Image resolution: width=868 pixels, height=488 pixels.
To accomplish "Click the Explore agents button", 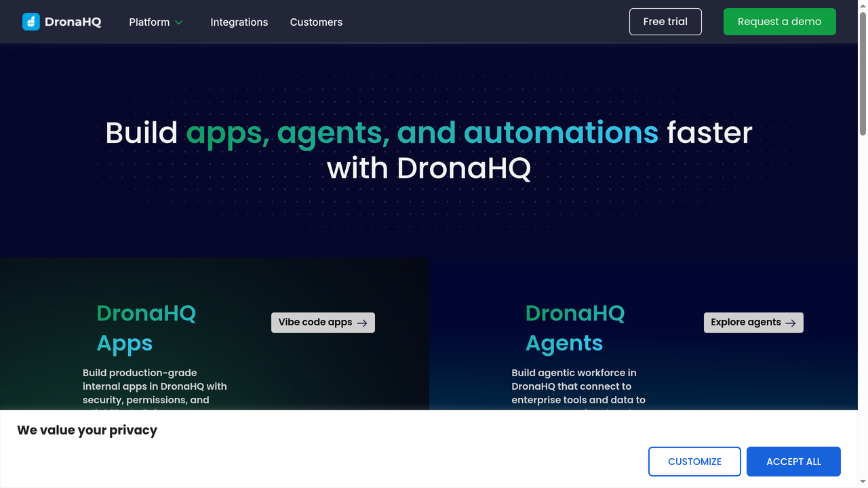I will pos(753,323).
